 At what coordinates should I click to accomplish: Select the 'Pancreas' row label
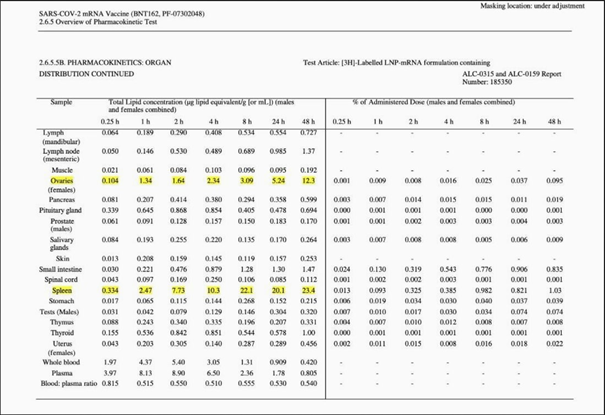[x=62, y=200]
